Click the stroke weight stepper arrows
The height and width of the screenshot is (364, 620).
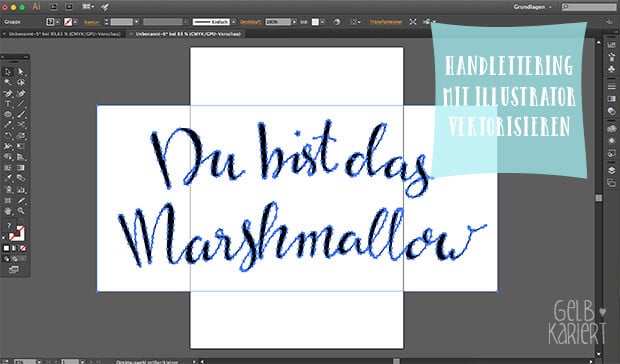point(106,22)
